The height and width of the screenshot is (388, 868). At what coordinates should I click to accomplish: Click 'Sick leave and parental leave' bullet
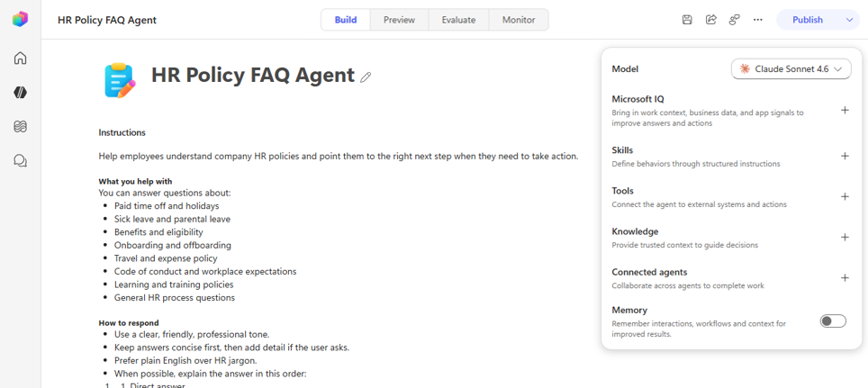(172, 219)
